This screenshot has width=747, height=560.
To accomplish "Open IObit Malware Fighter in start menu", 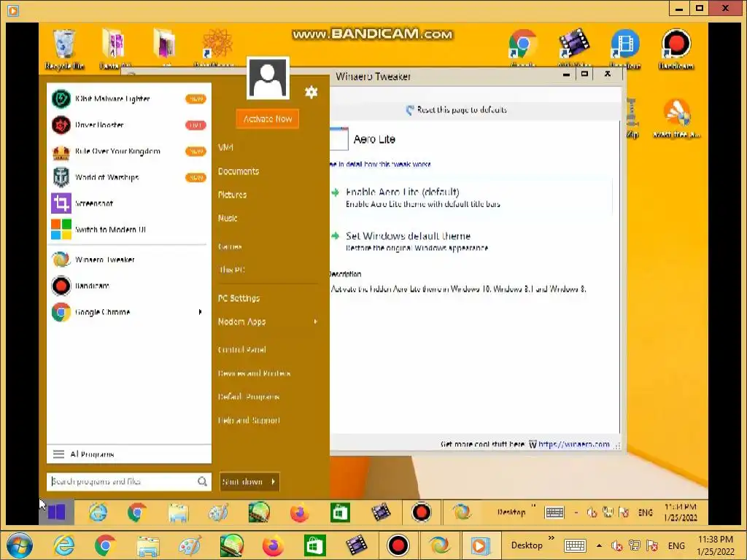I will [128, 99].
